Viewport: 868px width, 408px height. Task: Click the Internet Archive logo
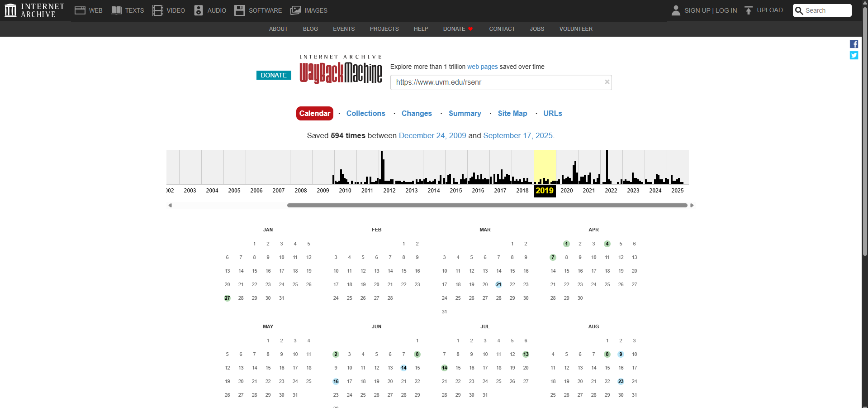(x=34, y=10)
